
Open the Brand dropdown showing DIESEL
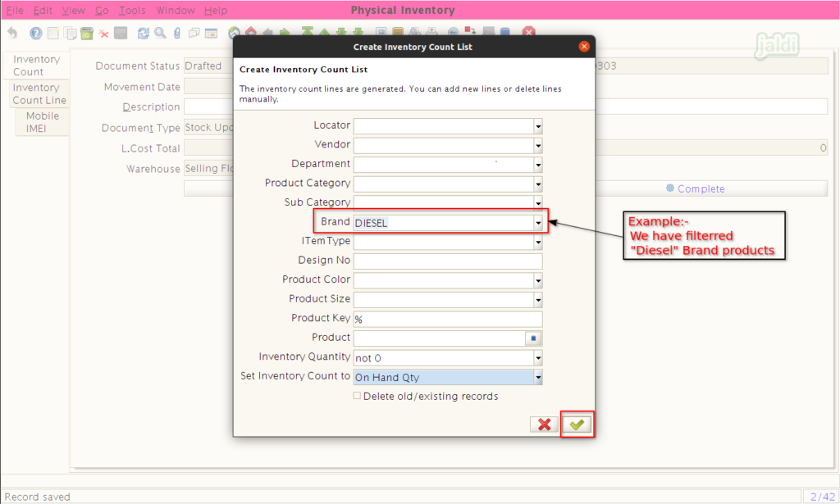[x=538, y=223]
